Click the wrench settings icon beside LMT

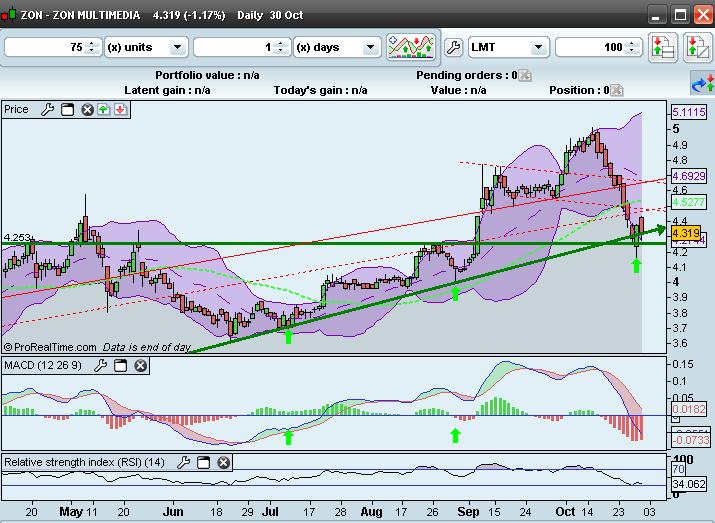click(x=453, y=47)
